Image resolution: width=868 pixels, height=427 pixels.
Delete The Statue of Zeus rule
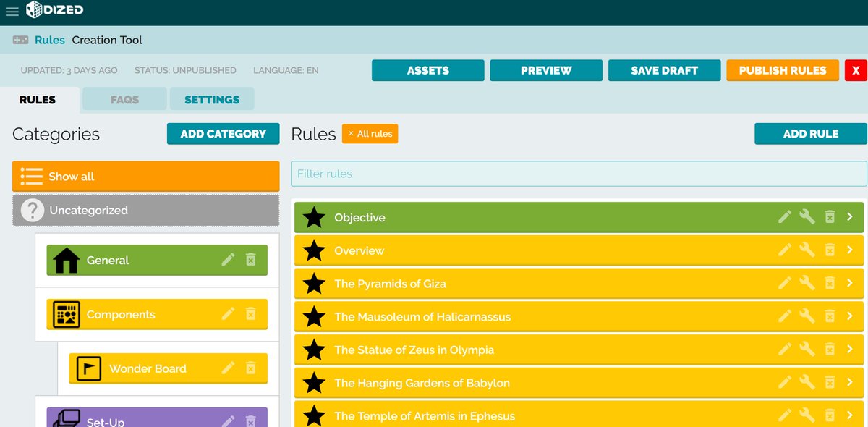[x=830, y=349]
